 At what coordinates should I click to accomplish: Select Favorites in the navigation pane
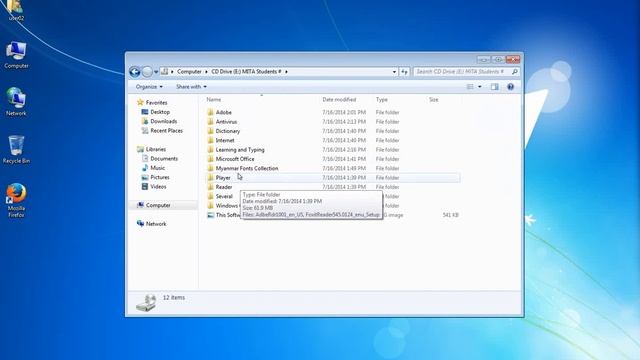(156, 102)
